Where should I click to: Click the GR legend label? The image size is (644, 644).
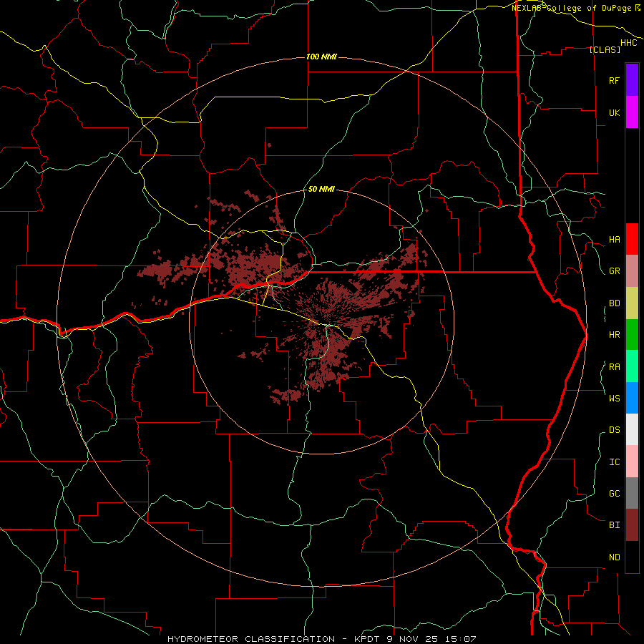click(x=614, y=271)
